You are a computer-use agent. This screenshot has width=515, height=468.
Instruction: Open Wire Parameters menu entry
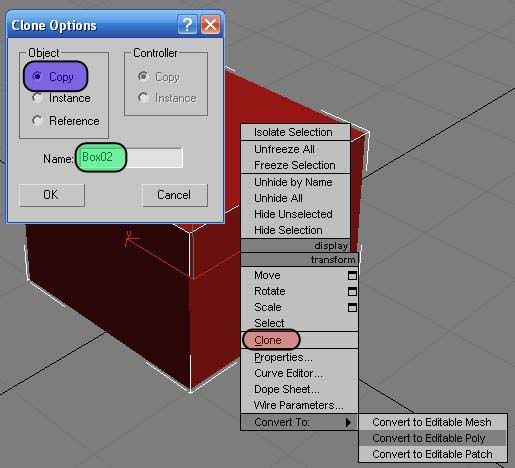coord(299,405)
